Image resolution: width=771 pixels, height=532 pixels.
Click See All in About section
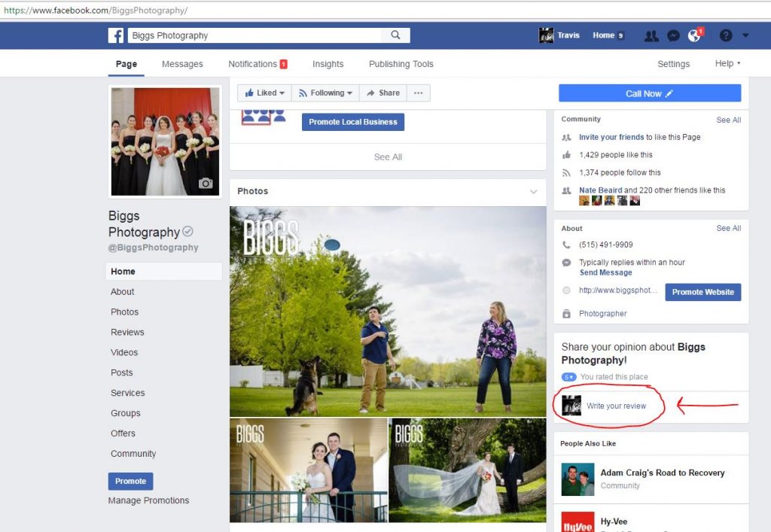coord(729,229)
